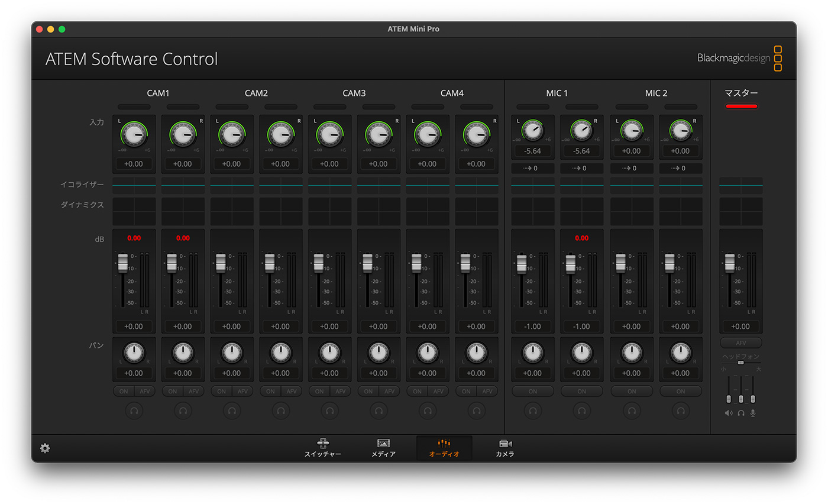The image size is (828, 504).
Task: Click the headphone icon below master faders
Action: 740,413
